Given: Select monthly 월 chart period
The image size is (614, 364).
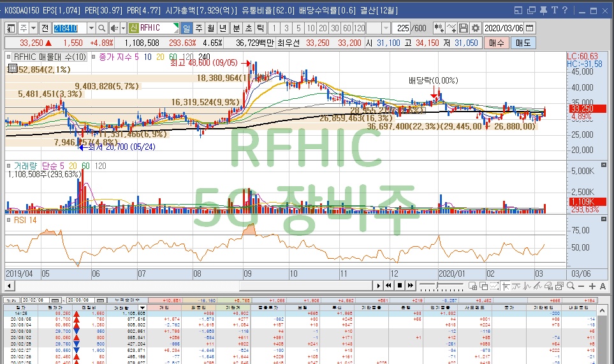Looking at the screenshot, I should click(x=211, y=28).
